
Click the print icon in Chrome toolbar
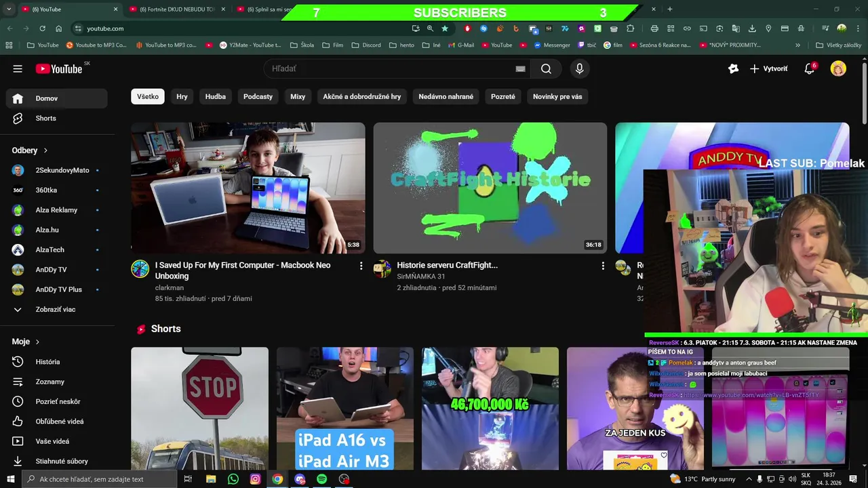[654, 28]
